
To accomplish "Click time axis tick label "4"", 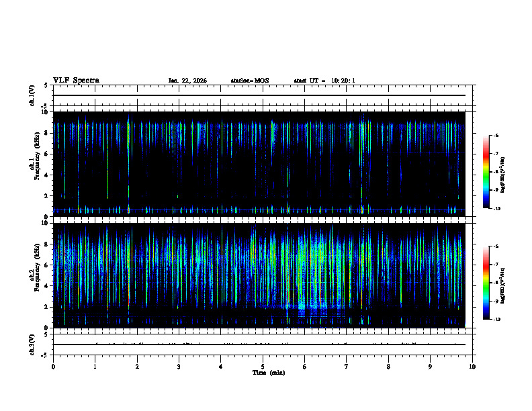I will 221,367.
